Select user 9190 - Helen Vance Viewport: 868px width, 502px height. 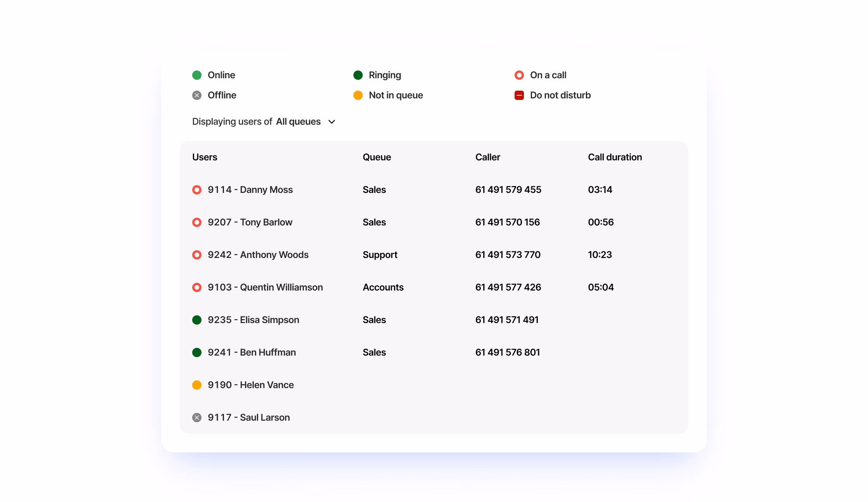251,385
